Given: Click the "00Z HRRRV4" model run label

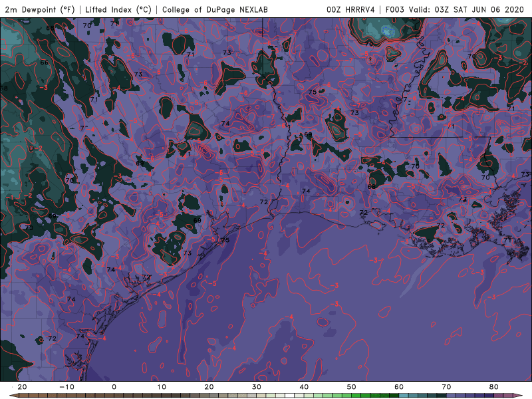Looking at the screenshot, I should [350, 9].
